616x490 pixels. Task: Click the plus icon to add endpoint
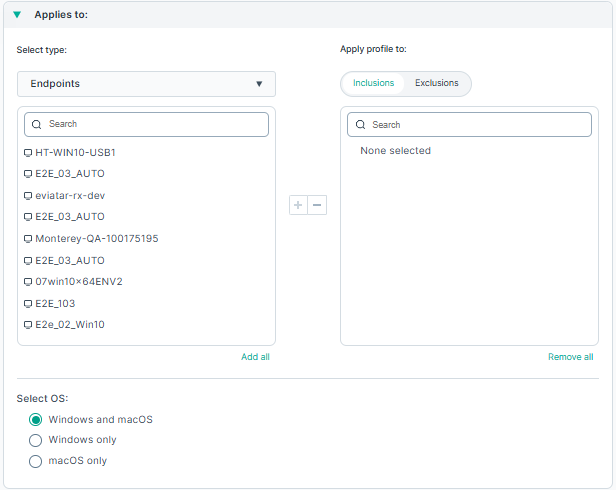pos(298,205)
